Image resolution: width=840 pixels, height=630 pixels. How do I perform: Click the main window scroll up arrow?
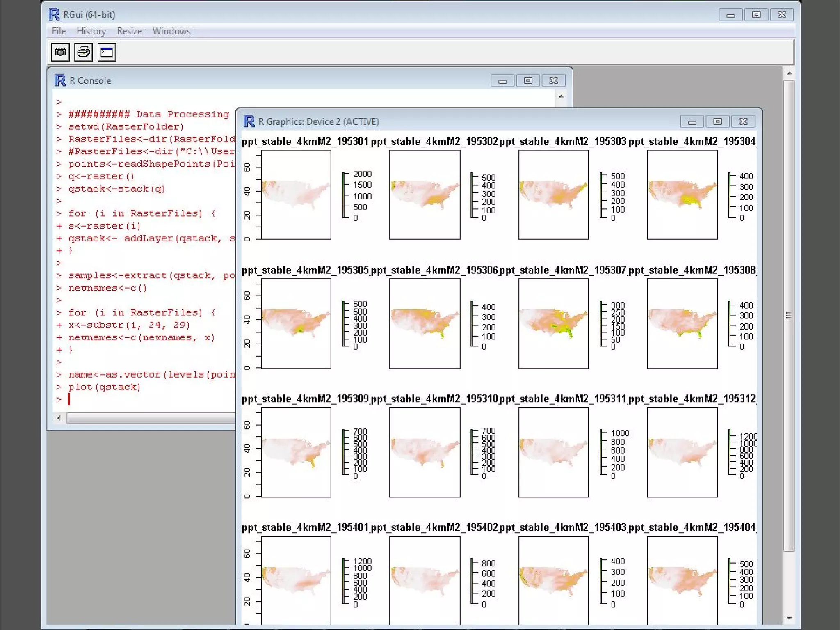pos(789,73)
